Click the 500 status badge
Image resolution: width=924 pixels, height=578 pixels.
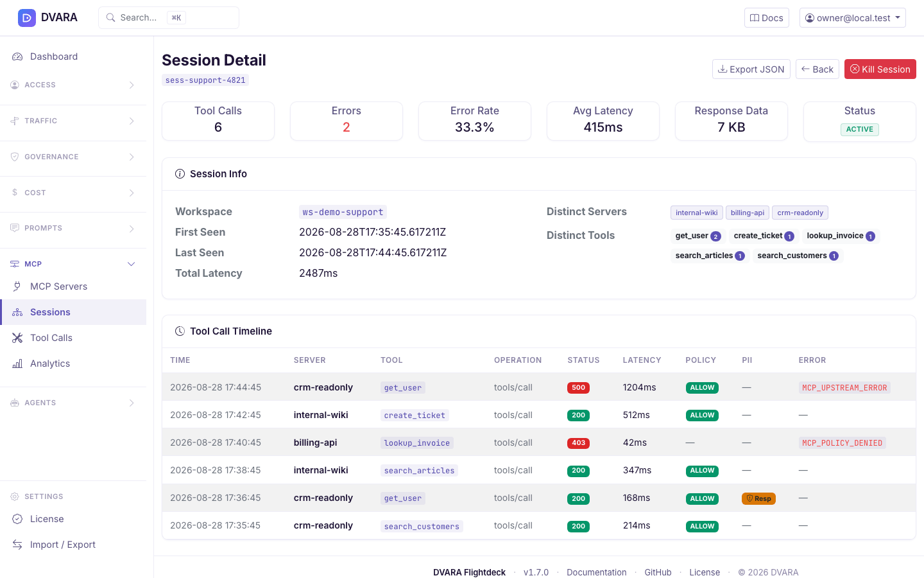tap(578, 388)
